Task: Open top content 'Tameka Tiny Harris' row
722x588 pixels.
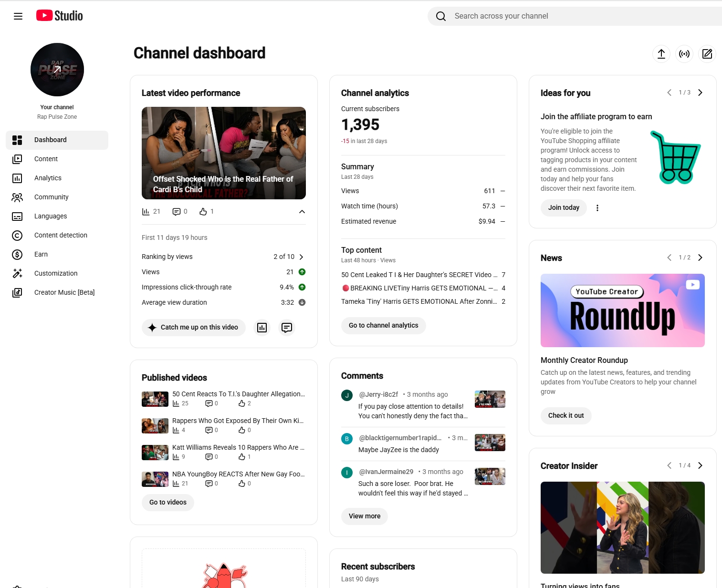Action: tap(423, 302)
